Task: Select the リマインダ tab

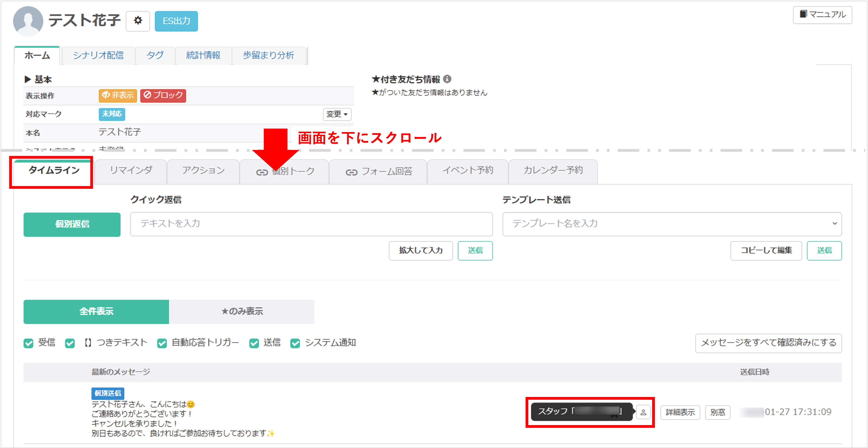Action: coord(131,170)
